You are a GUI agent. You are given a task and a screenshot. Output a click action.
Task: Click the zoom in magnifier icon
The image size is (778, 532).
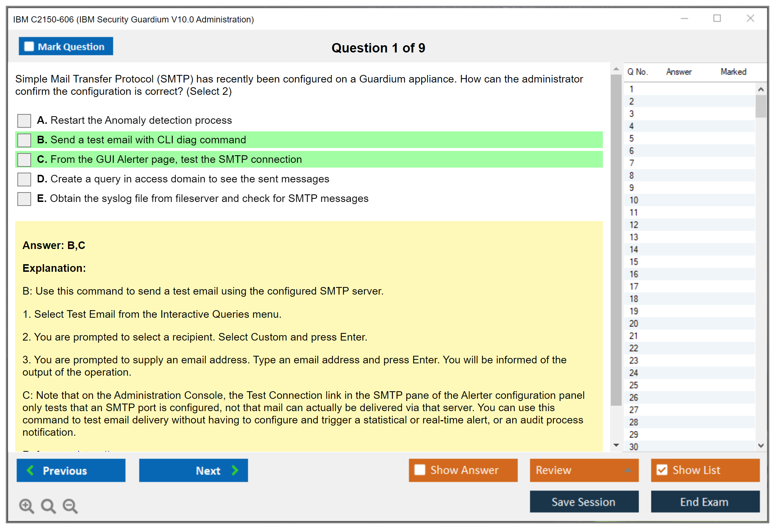pyautogui.click(x=26, y=506)
